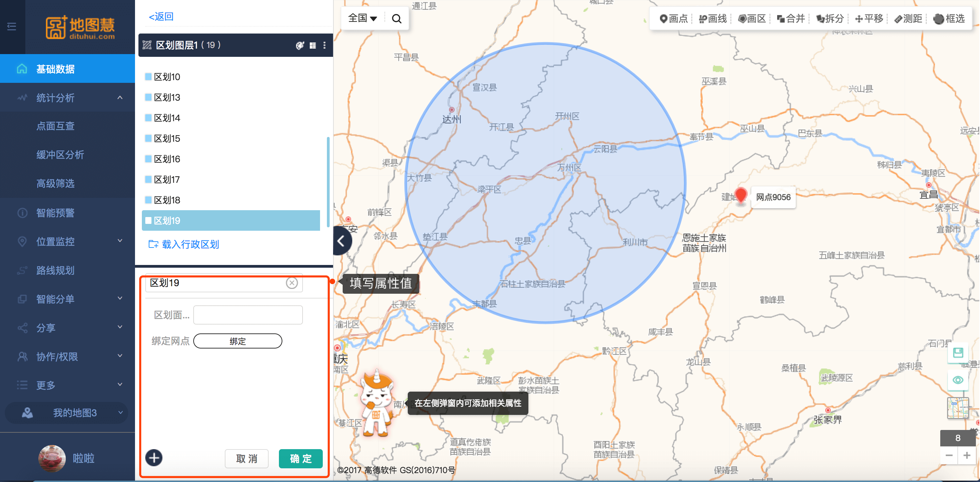Image resolution: width=980 pixels, height=482 pixels.
Task: Click the 取消 cancel button
Action: (x=246, y=458)
